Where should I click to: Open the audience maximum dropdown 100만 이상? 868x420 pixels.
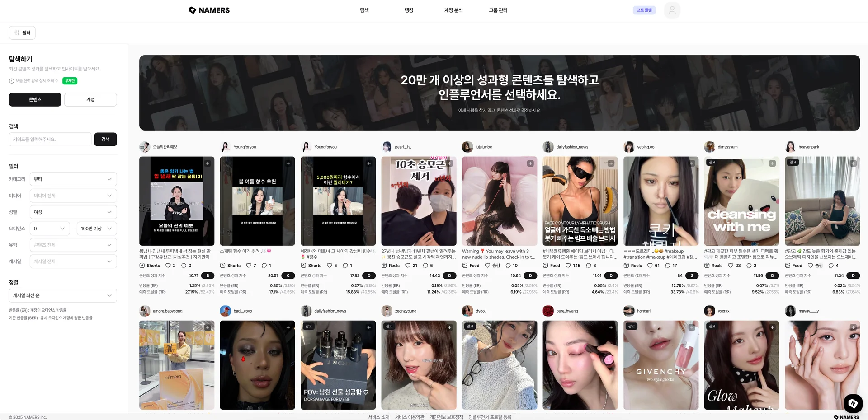97,229
